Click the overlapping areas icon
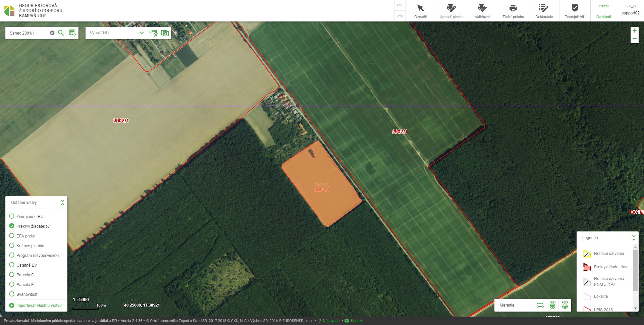This screenshot has width=644, height=325. 165,33
